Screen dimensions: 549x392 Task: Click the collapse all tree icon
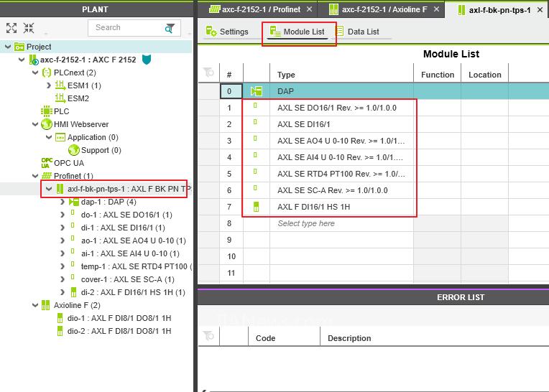[29, 28]
